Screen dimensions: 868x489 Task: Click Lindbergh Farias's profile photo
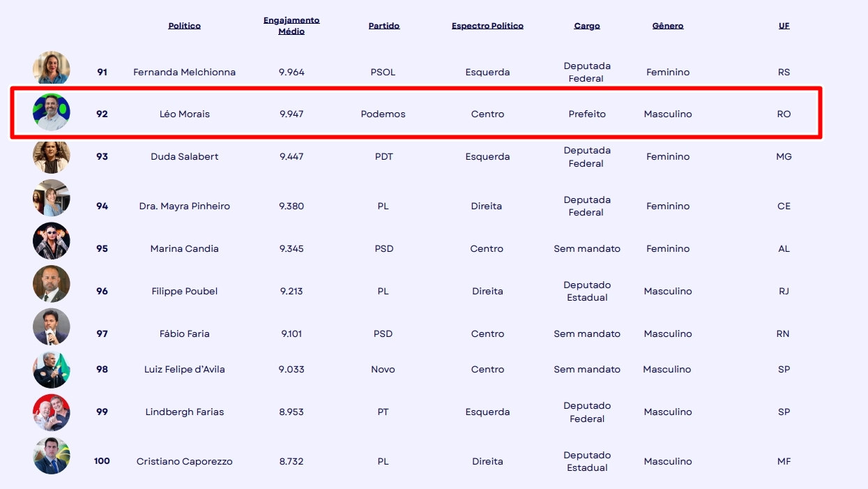52,413
